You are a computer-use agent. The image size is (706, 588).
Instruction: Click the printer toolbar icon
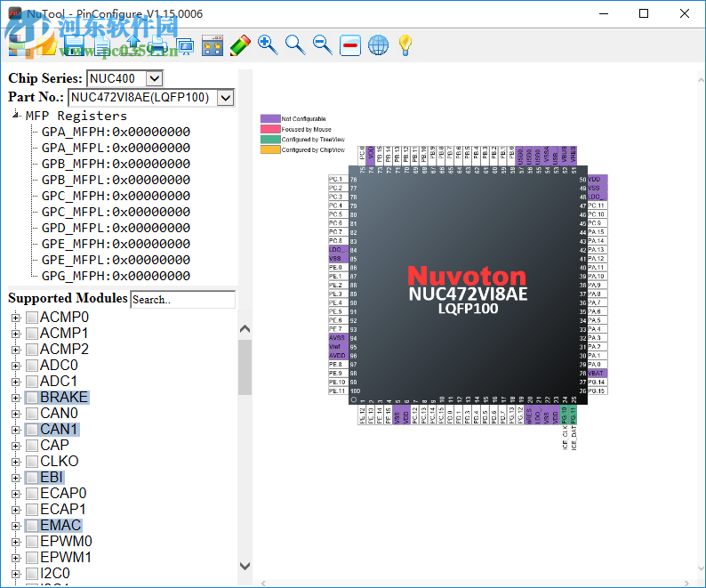pyautogui.click(x=157, y=45)
